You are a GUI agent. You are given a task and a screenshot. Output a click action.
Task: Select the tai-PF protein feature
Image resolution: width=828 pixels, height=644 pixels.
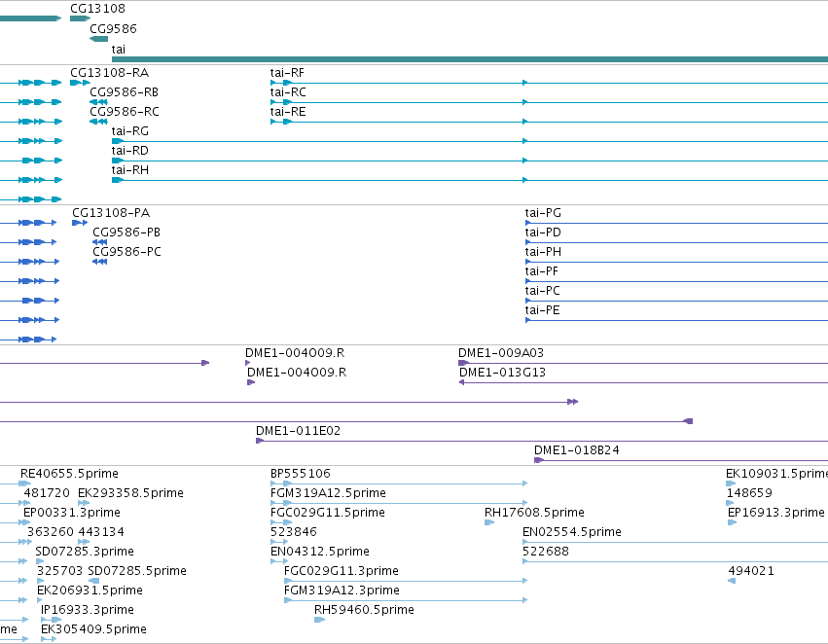click(541, 271)
